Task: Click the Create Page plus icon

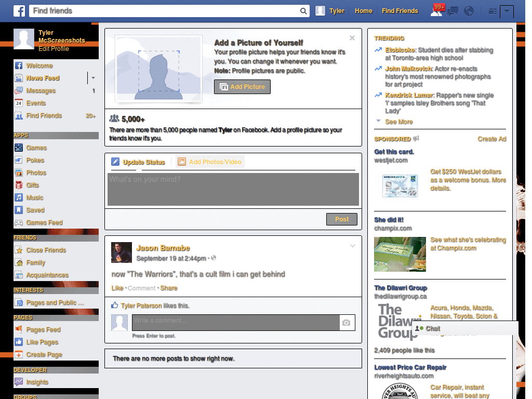Action: click(19, 354)
